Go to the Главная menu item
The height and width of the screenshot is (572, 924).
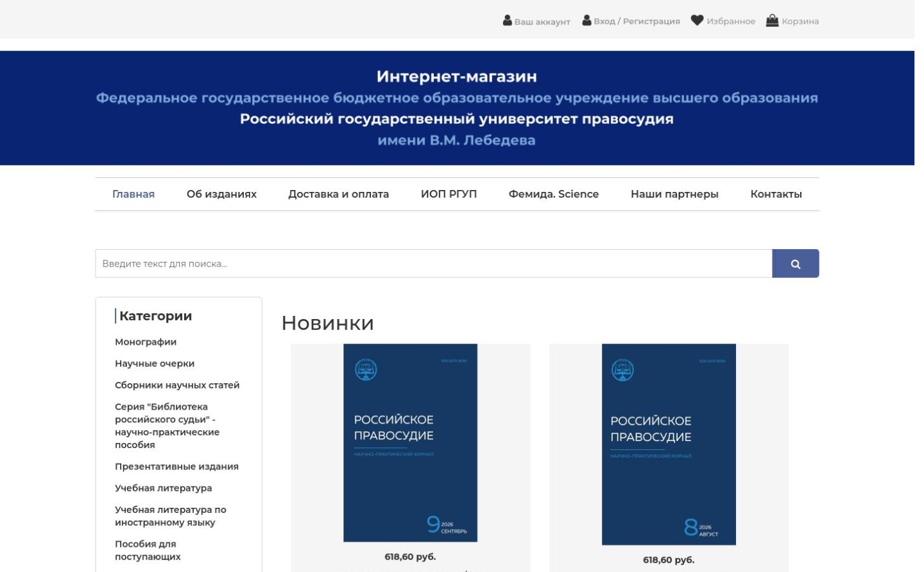point(133,194)
